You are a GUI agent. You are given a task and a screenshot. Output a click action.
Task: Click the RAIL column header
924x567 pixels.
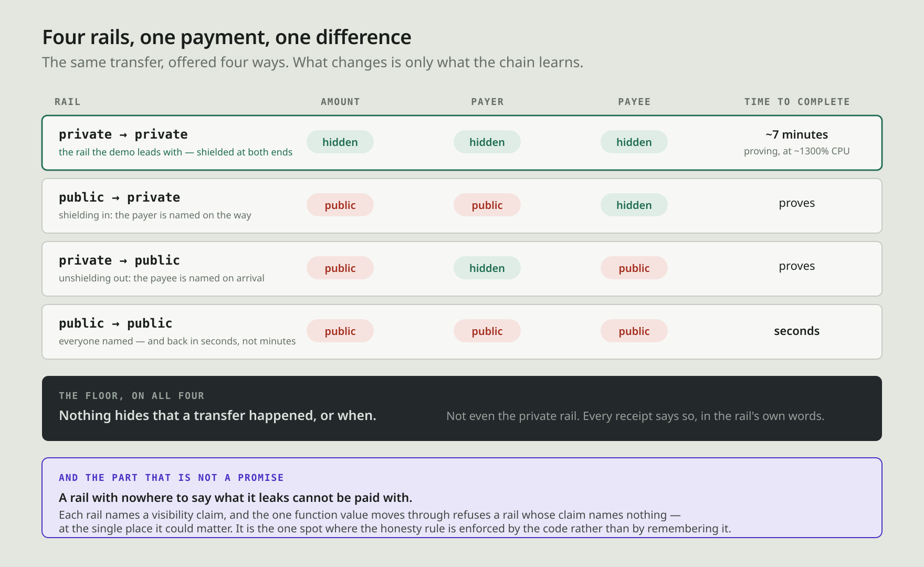[68, 102]
